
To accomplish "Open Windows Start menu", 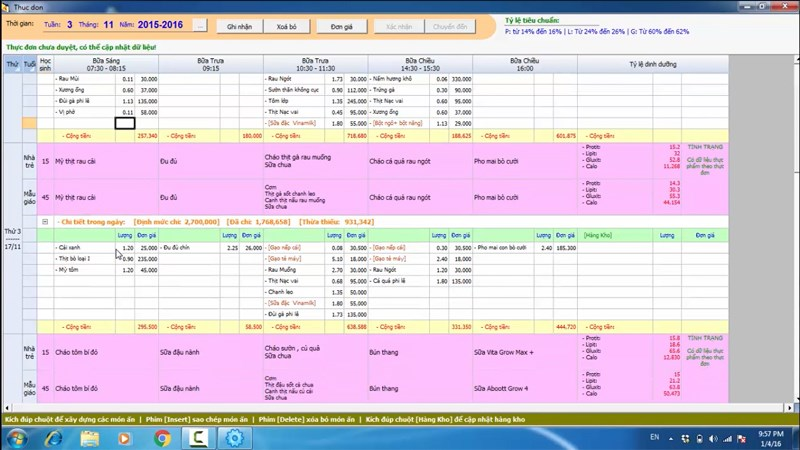I will click(16, 438).
